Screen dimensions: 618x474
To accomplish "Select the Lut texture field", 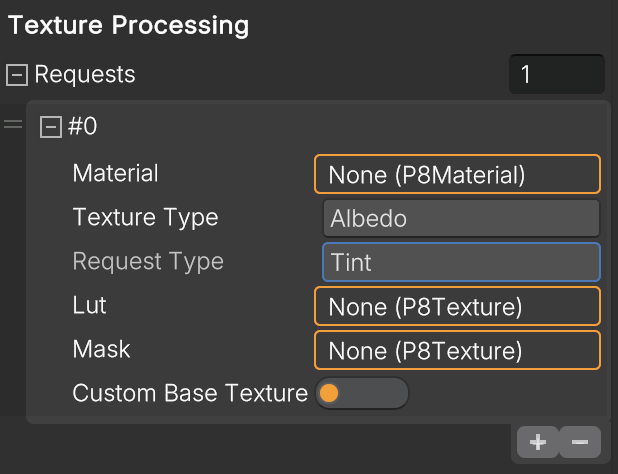I will click(458, 306).
